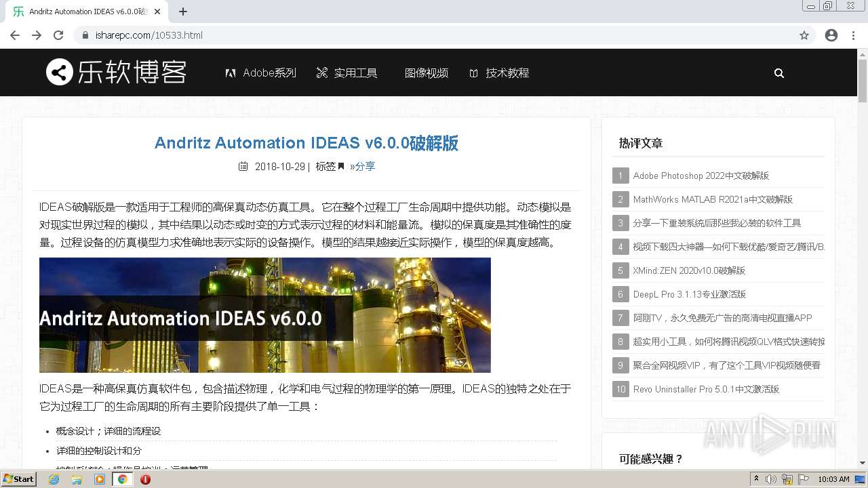Click the action center flag tray icon
The image size is (868, 488).
[804, 479]
